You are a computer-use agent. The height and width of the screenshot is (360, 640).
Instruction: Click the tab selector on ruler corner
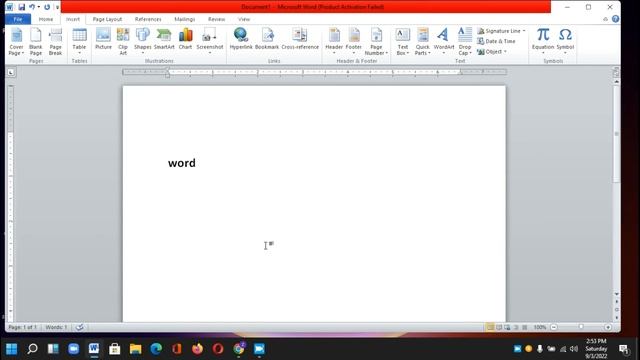tap(11, 72)
